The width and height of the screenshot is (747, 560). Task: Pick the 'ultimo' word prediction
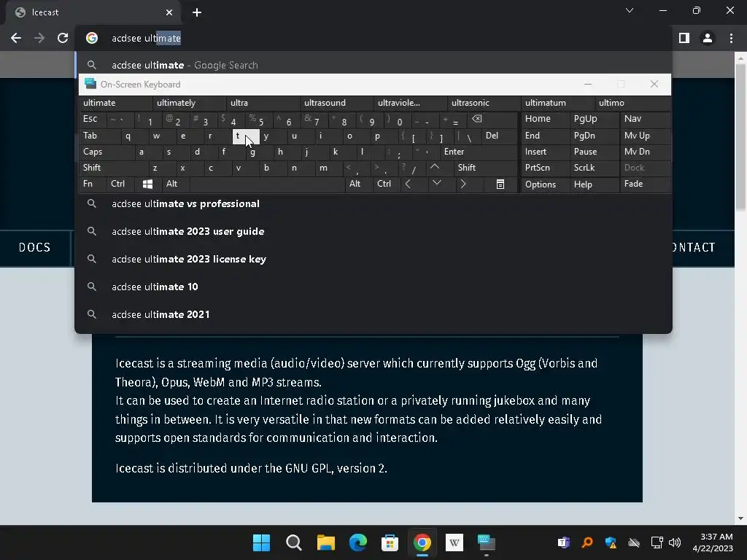point(632,103)
